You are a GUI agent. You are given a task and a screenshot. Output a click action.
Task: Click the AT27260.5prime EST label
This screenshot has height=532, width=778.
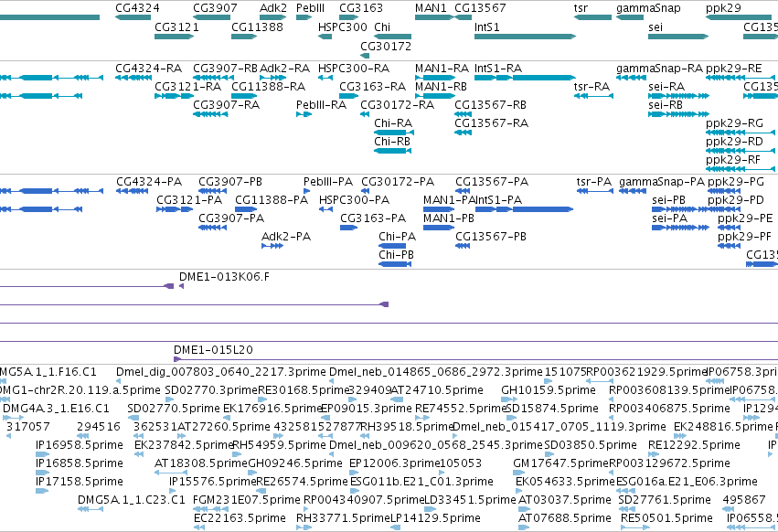[224, 427]
